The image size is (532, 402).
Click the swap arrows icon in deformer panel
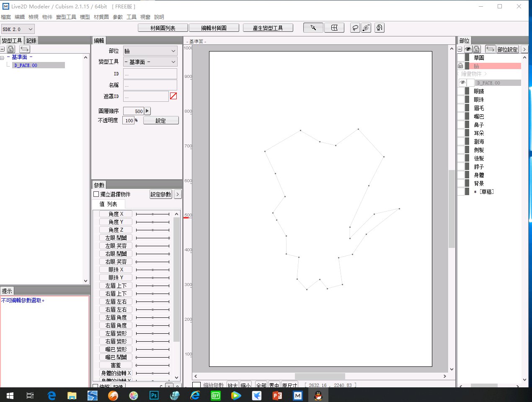coord(25,49)
